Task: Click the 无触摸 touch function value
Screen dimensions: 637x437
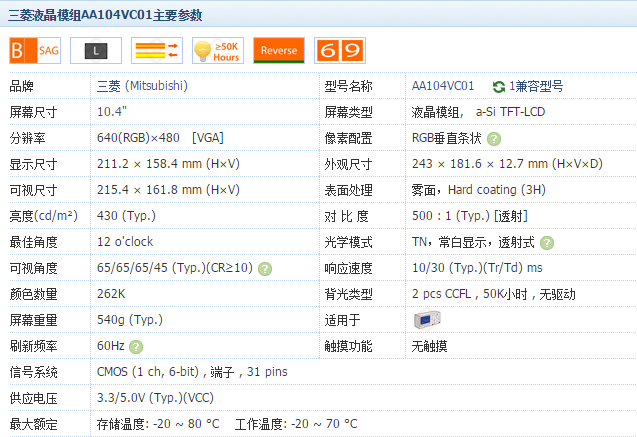Action: click(429, 346)
